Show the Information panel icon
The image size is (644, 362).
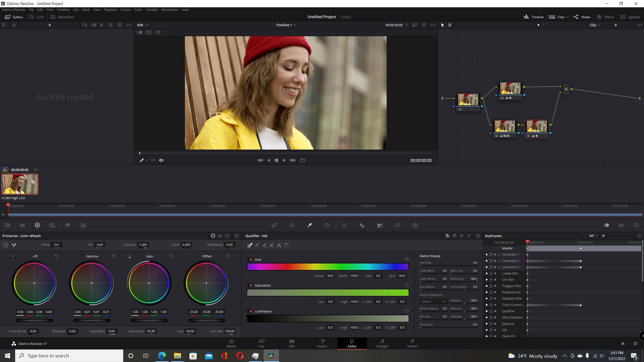(x=636, y=225)
